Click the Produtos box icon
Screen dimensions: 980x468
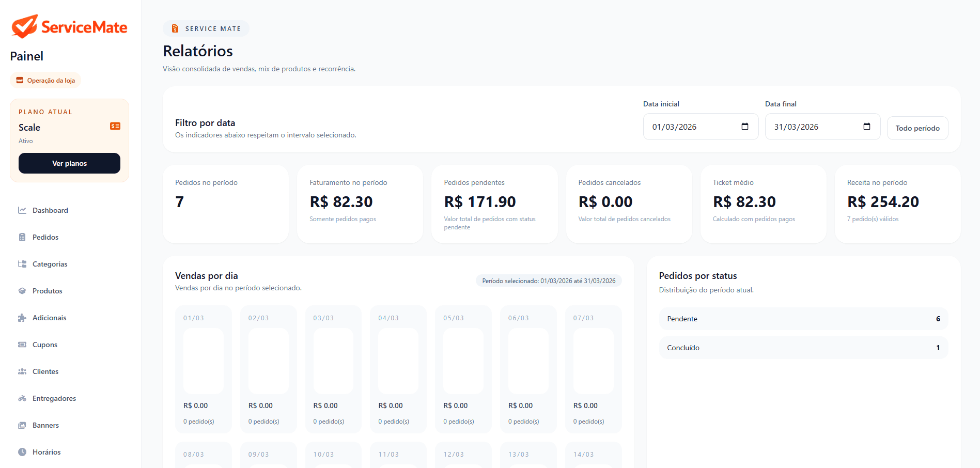[22, 291]
